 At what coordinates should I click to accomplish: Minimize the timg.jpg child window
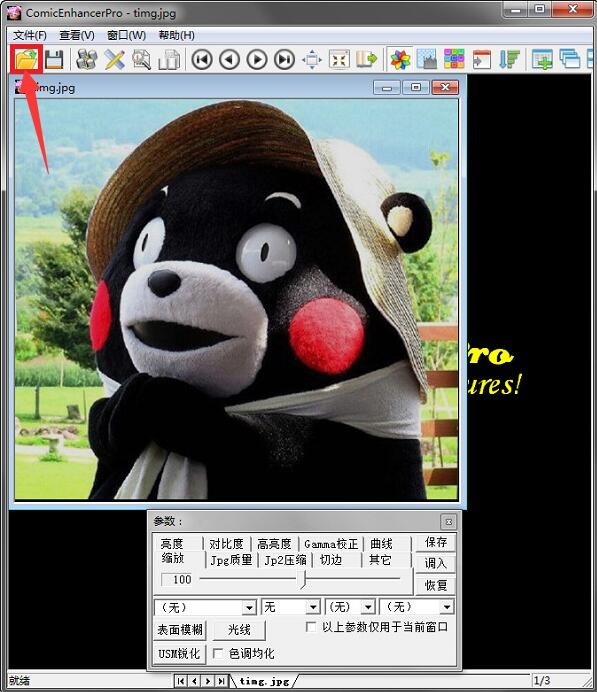coord(387,87)
